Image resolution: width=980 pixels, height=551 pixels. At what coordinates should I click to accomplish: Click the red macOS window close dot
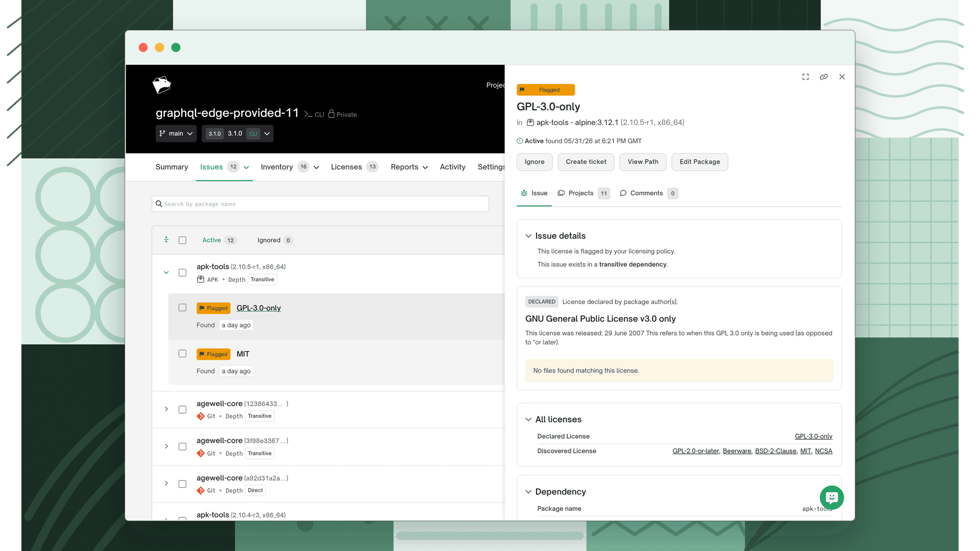pyautogui.click(x=143, y=47)
